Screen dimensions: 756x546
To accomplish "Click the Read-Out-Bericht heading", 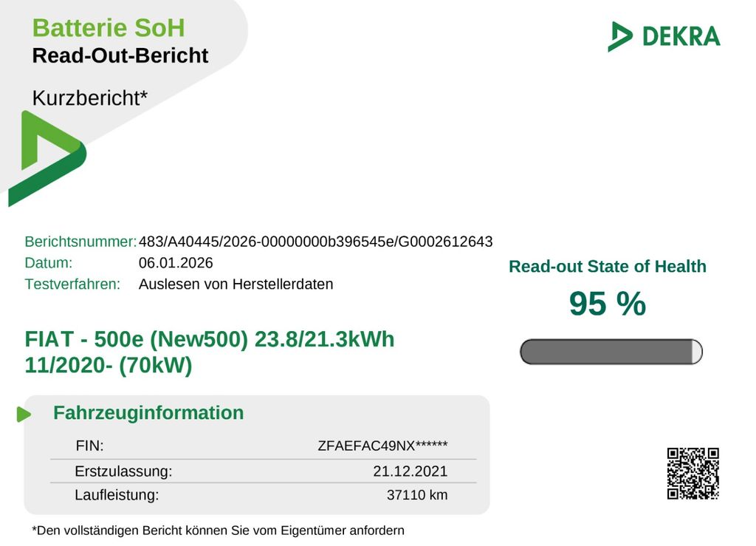I will coord(120,55).
